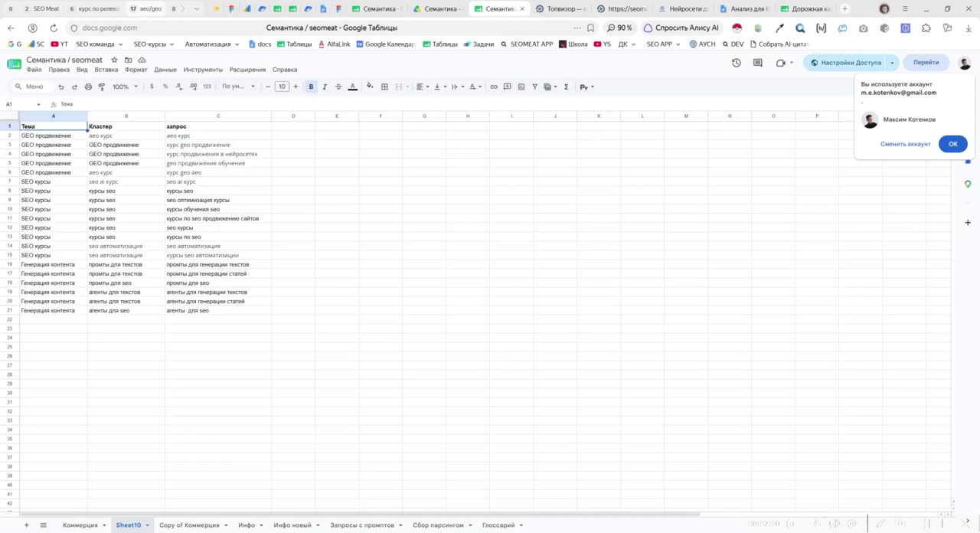
Task: Open the comments panel icon
Action: click(x=758, y=63)
